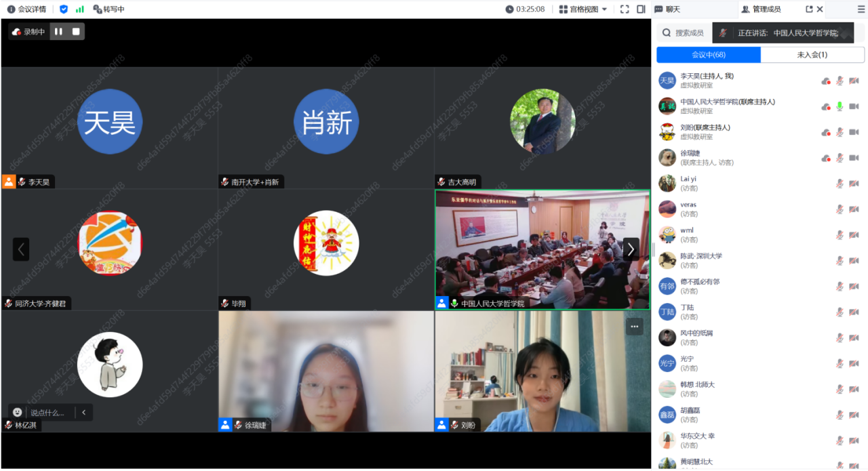
Task: Pop out the member panel into separate window
Action: point(809,9)
